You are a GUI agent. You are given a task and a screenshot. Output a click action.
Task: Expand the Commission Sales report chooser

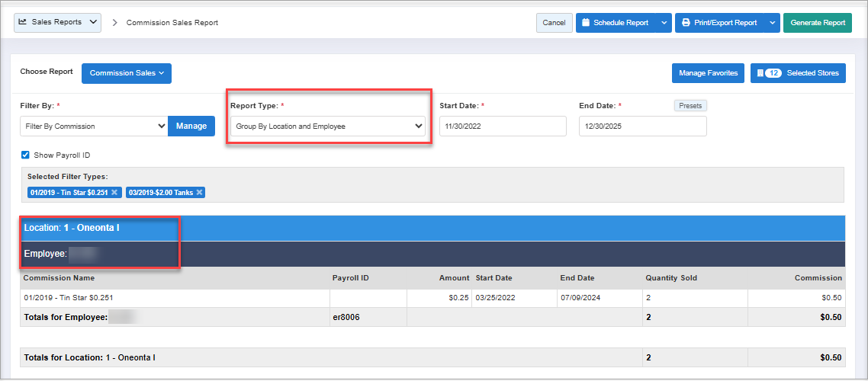[127, 73]
